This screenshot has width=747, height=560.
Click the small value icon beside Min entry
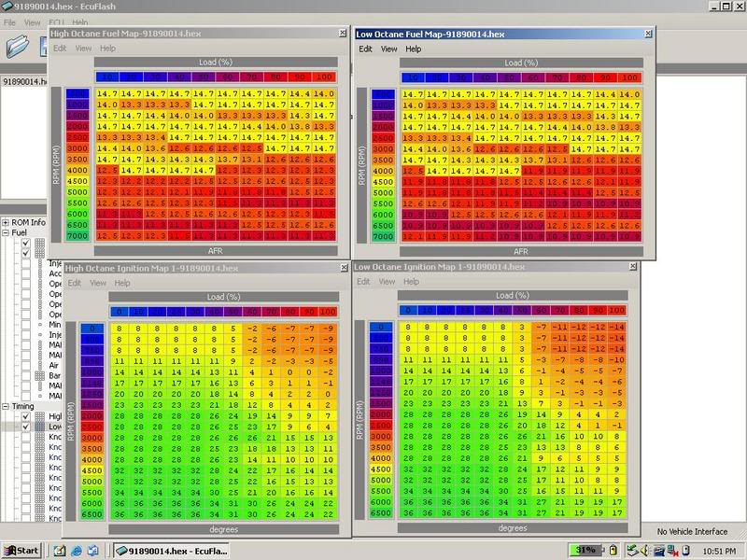pos(40,324)
